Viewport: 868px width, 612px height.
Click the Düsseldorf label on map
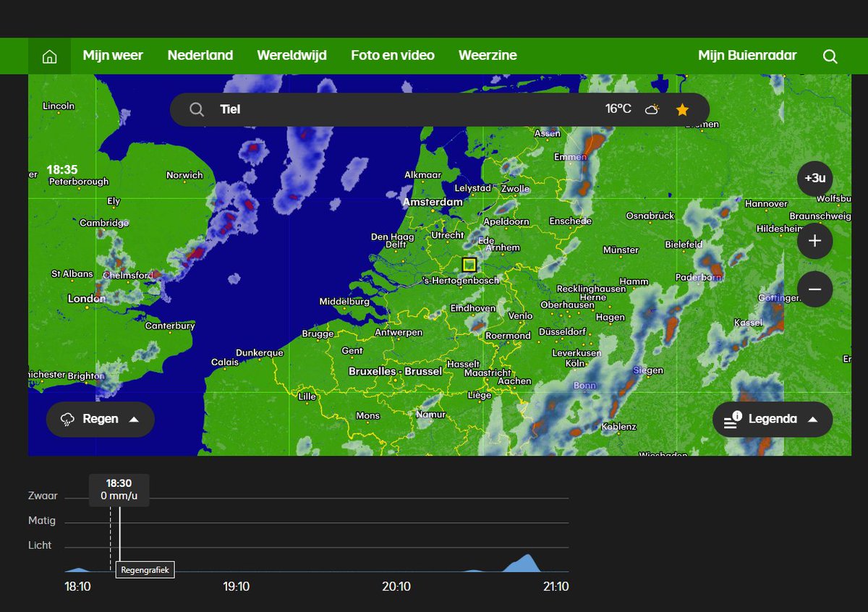point(562,331)
